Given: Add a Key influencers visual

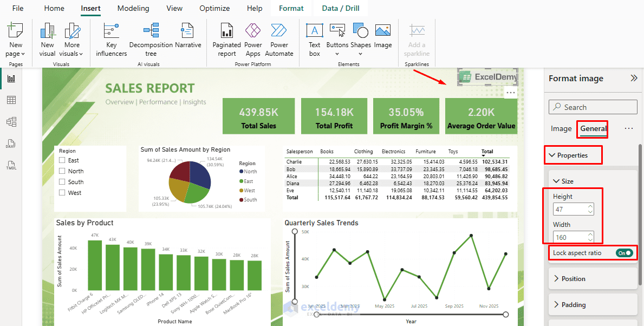Looking at the screenshot, I should (x=111, y=40).
